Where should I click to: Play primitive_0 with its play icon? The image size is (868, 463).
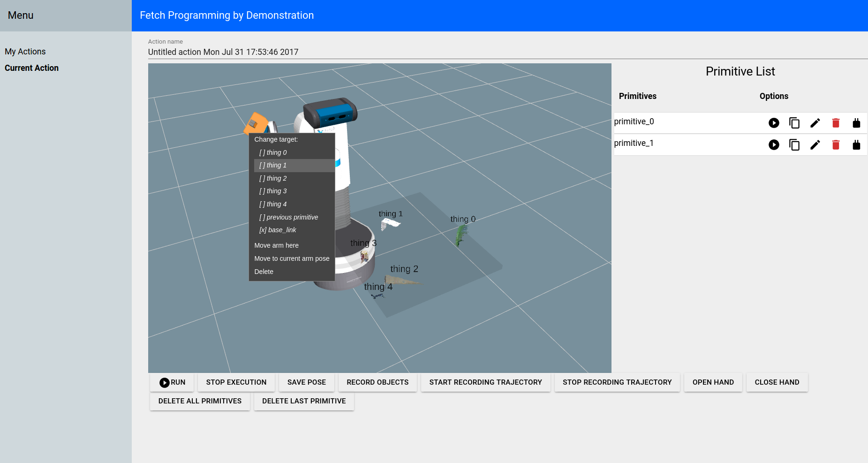pos(774,123)
